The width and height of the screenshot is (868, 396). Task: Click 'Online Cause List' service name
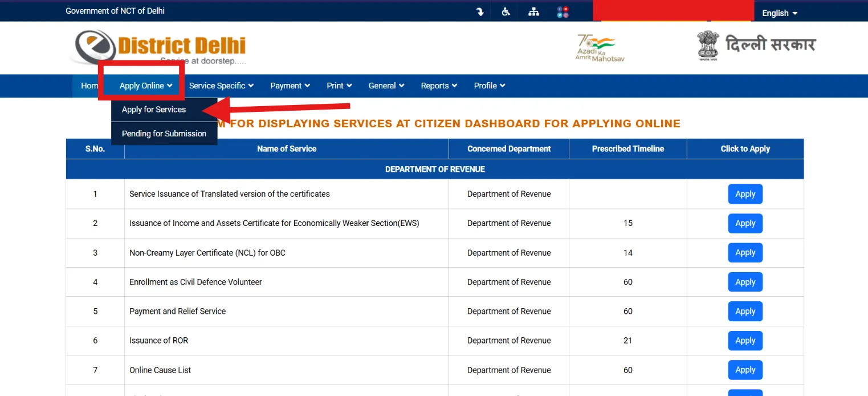click(160, 370)
